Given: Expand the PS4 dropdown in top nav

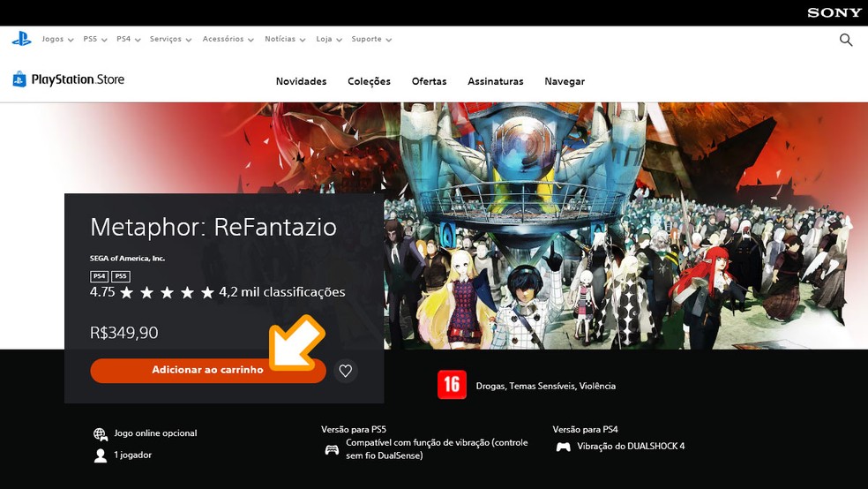Looking at the screenshot, I should (129, 40).
